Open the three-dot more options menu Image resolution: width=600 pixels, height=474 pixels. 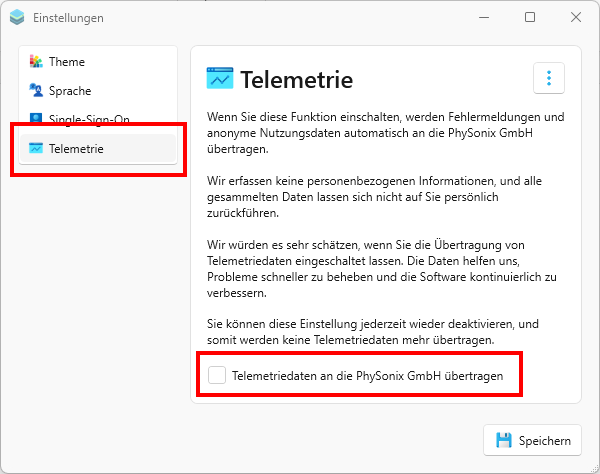549,78
